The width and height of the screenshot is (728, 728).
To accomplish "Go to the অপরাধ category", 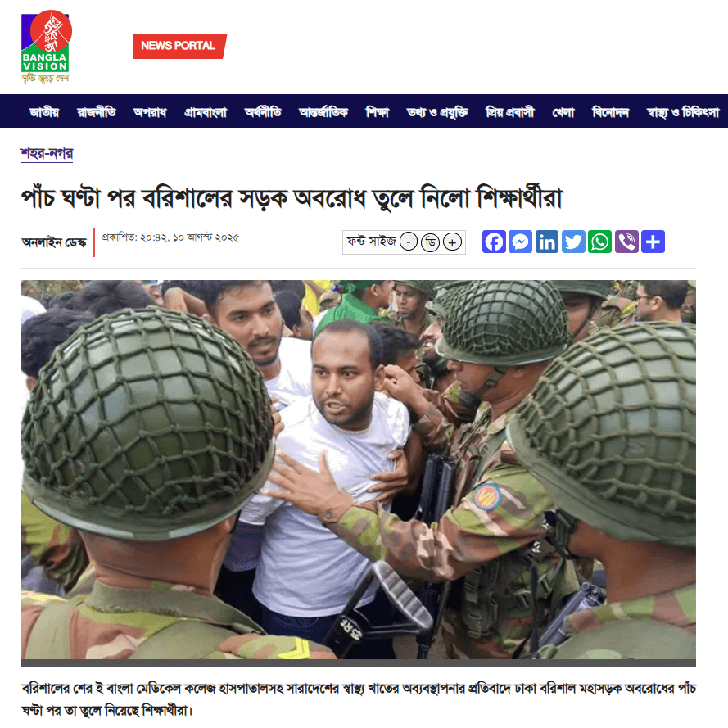I will 150,112.
